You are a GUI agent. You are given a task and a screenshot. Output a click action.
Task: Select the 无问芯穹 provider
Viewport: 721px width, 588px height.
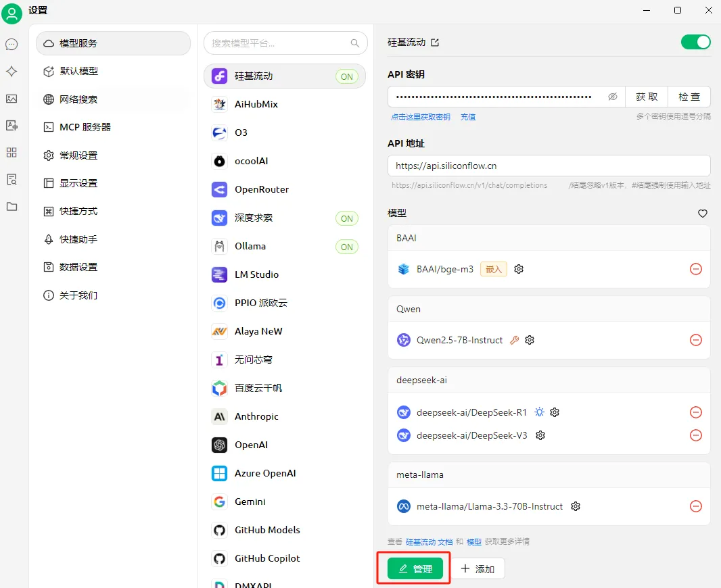click(285, 360)
